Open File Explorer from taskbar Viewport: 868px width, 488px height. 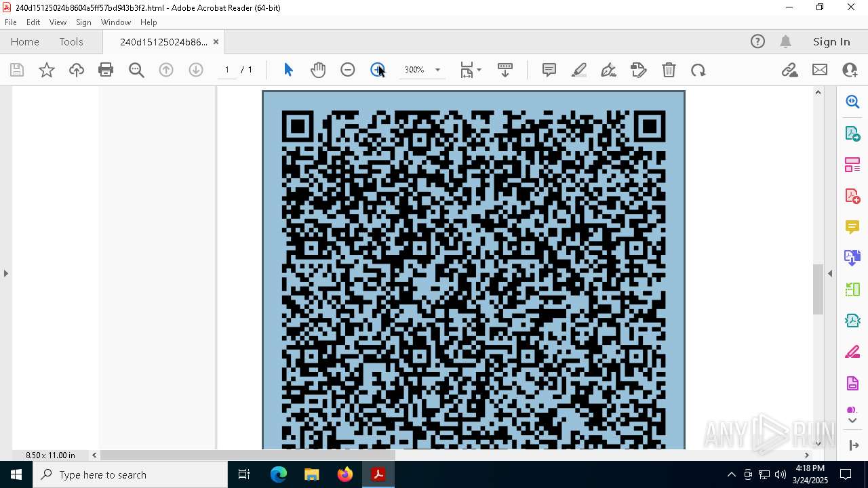pyautogui.click(x=311, y=474)
